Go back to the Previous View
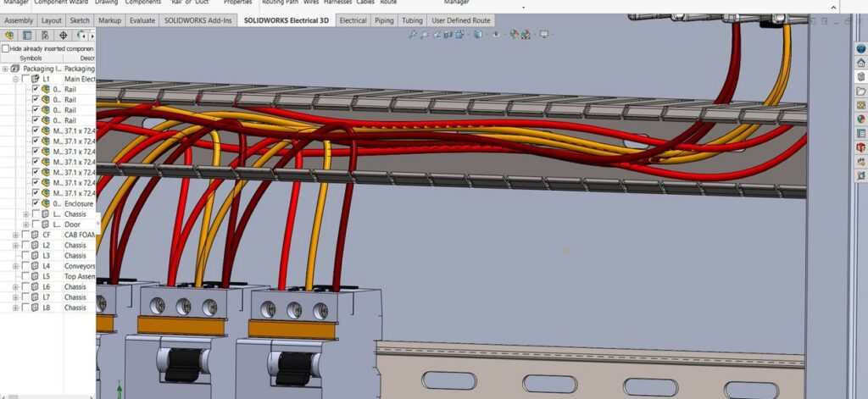The height and width of the screenshot is (399, 868). (437, 35)
